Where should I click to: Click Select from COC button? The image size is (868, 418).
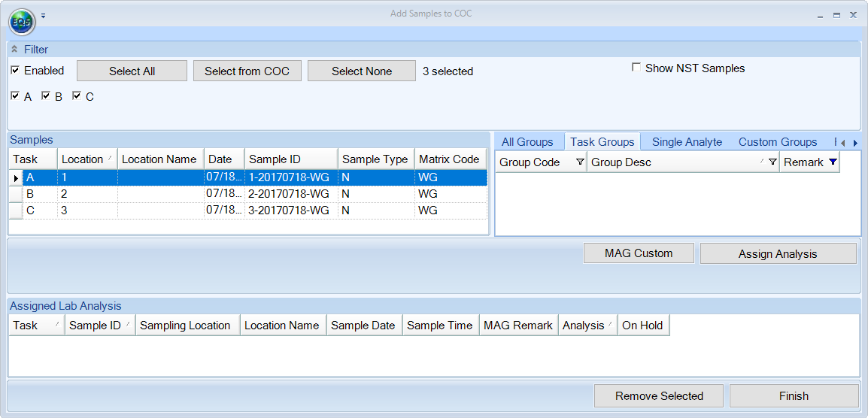(247, 71)
